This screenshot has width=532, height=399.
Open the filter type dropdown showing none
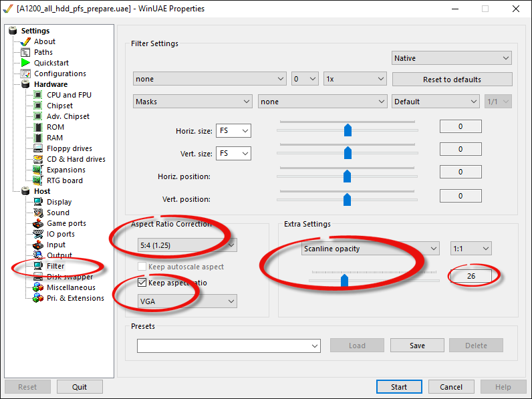pyautogui.click(x=210, y=79)
